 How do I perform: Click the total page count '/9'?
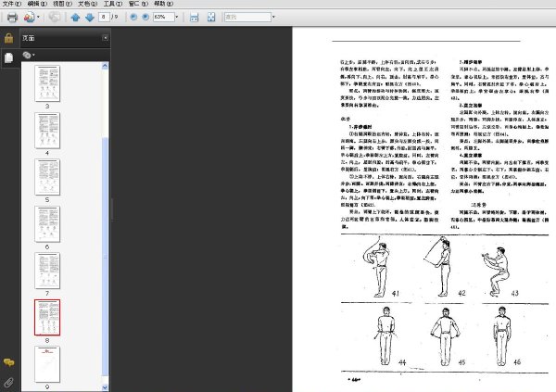pos(115,17)
